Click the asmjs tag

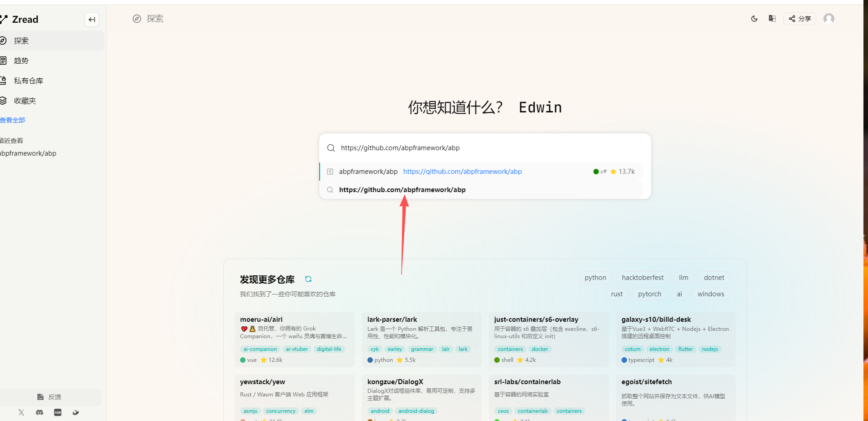tap(250, 411)
